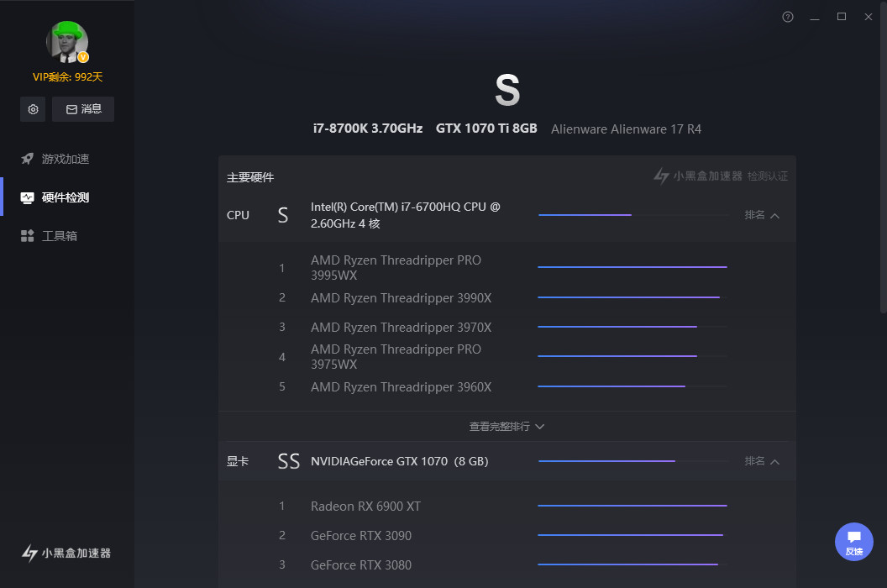
Task: Open settings via the gear icon
Action: point(33,109)
